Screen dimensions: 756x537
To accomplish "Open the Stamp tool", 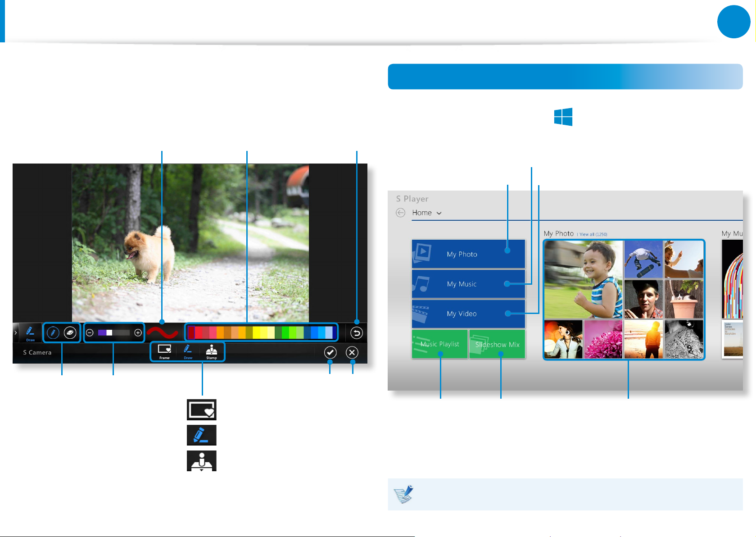I will 212,351.
